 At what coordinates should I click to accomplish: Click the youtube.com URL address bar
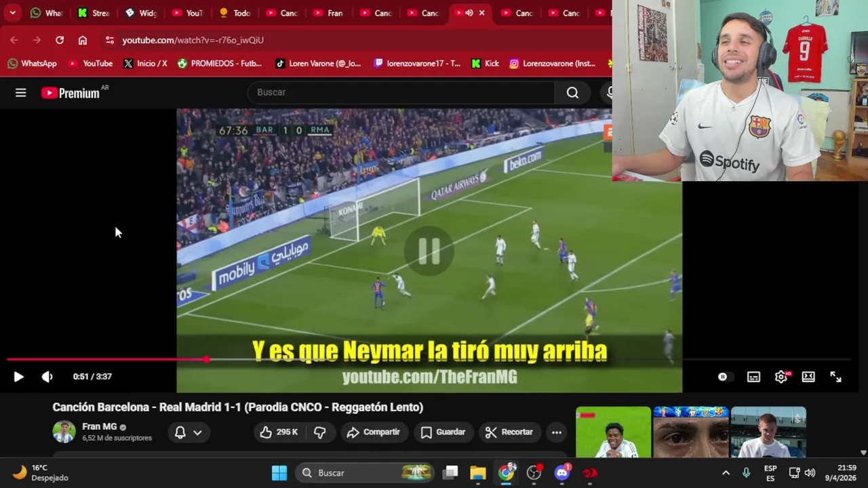pos(193,41)
